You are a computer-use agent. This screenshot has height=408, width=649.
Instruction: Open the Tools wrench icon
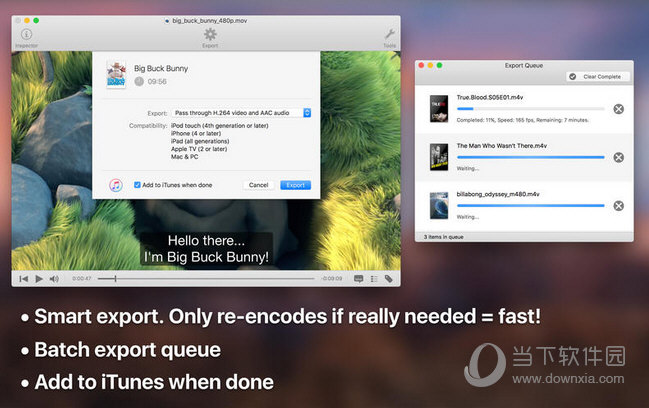tap(389, 34)
